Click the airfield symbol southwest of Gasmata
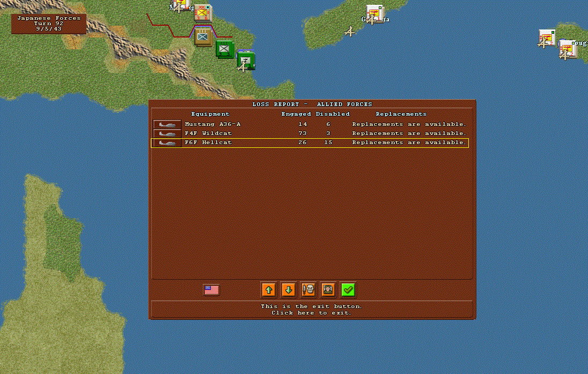This screenshot has width=588, height=374. tap(350, 32)
